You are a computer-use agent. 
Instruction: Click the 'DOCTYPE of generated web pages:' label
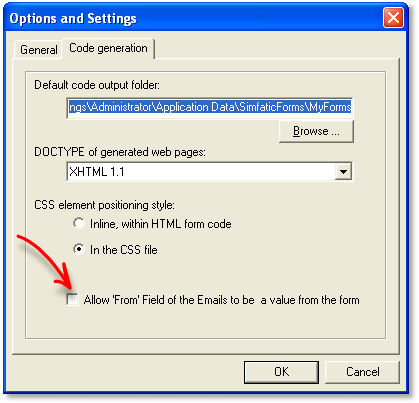pos(120,152)
